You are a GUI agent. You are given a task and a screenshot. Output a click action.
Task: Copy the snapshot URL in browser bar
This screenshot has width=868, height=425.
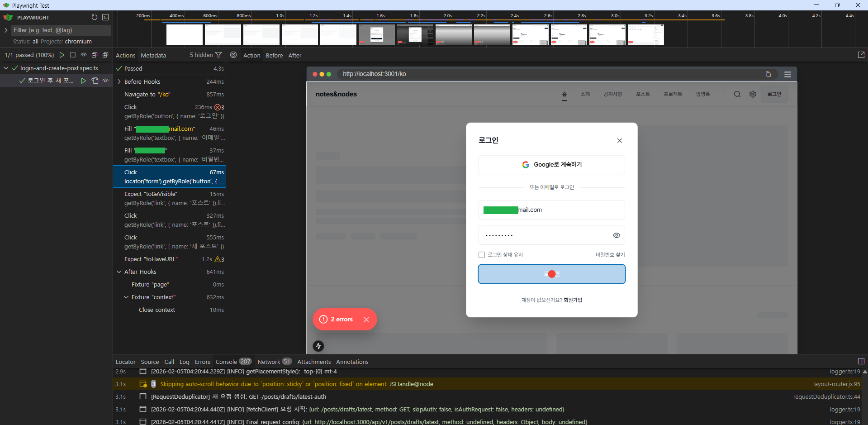(x=768, y=74)
